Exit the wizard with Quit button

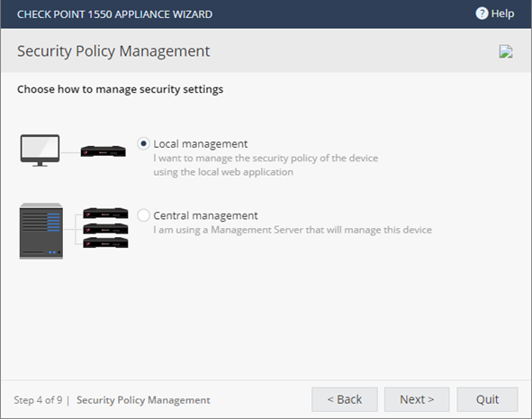click(x=487, y=399)
